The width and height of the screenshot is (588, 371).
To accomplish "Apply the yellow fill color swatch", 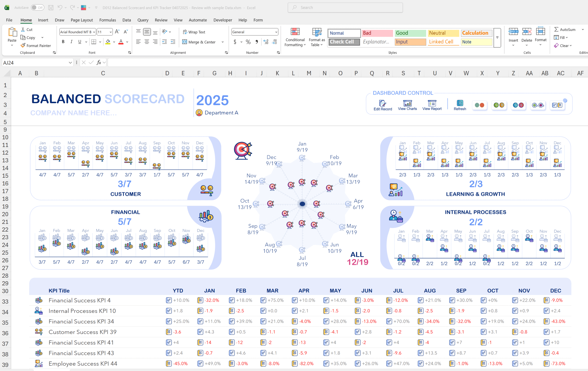I will [108, 42].
